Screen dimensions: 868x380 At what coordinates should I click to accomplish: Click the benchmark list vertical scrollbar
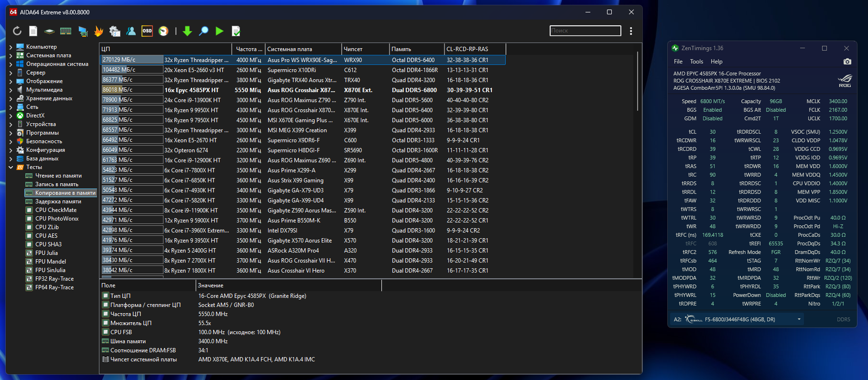pos(638,81)
